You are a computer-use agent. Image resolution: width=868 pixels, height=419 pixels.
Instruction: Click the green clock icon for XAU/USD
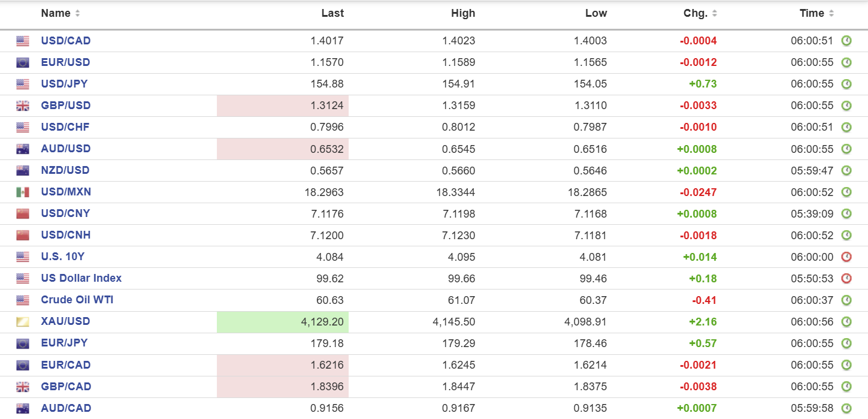point(846,322)
